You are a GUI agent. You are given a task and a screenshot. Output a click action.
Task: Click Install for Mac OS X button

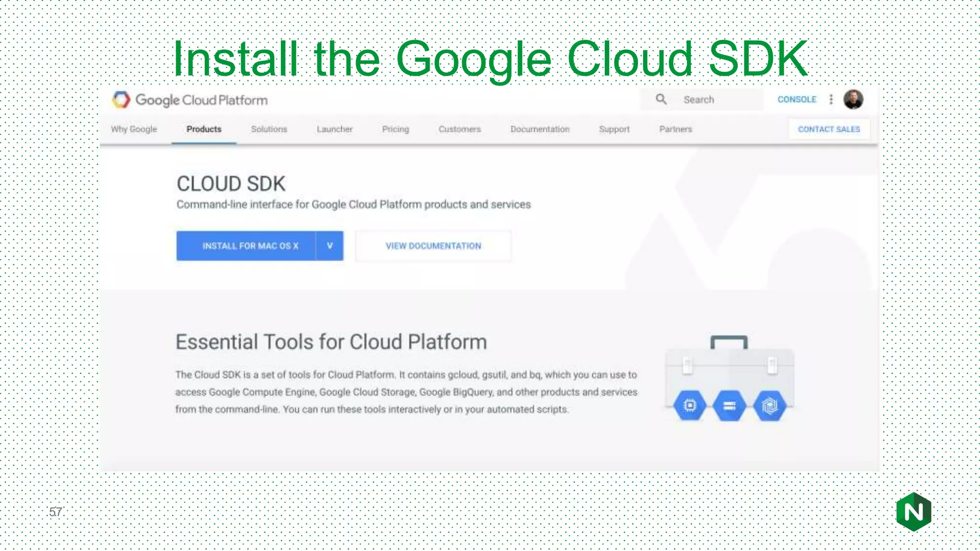coord(246,246)
